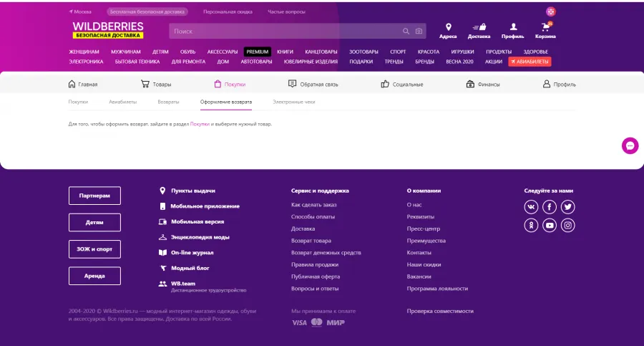This screenshot has height=346, width=644.
Task: Switch to Авиабилеты sub-tab
Action: [x=123, y=102]
